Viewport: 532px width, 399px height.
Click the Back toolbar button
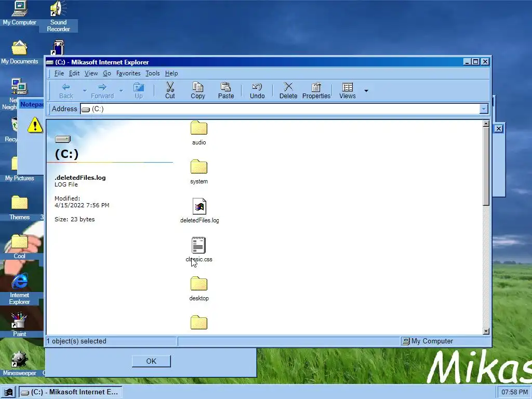(66, 91)
